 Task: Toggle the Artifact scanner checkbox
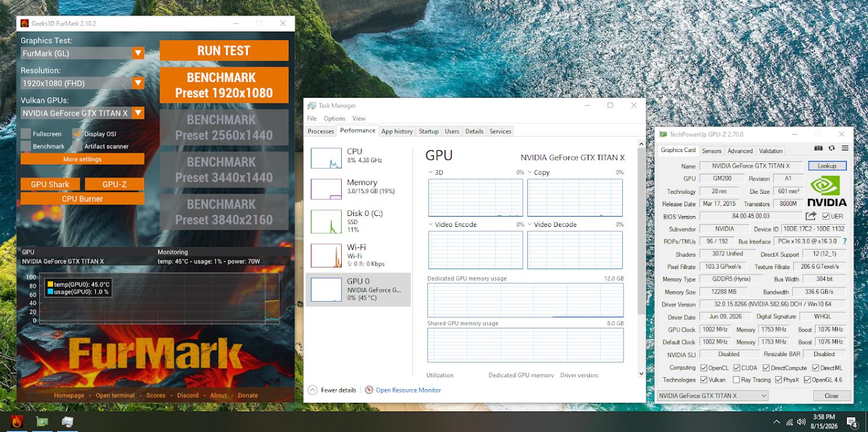point(77,146)
